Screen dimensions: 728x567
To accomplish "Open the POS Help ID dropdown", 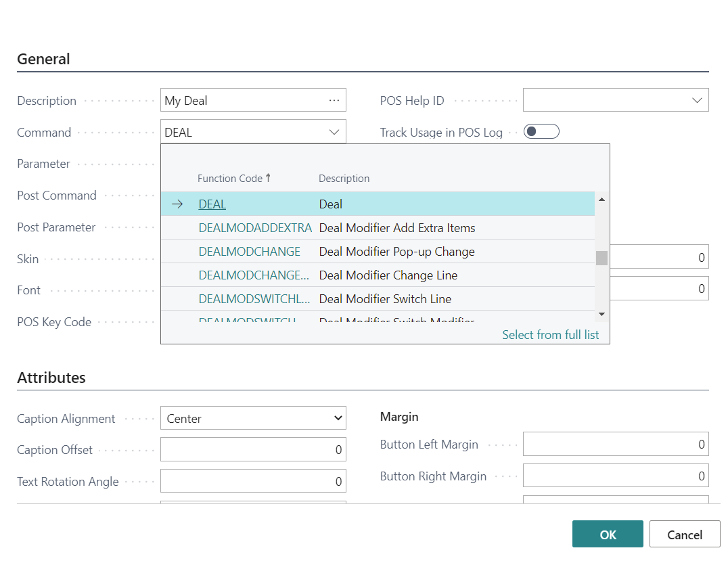I will (x=697, y=100).
